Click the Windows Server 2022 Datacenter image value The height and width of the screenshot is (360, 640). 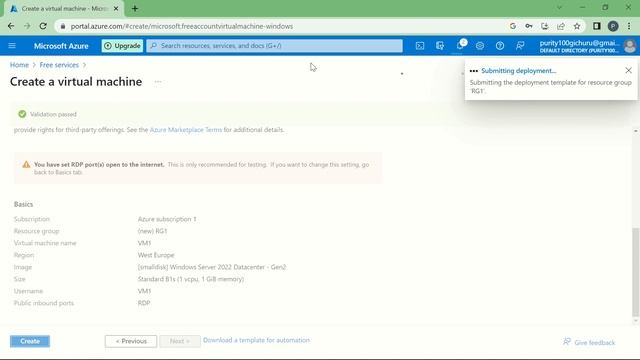click(212, 267)
